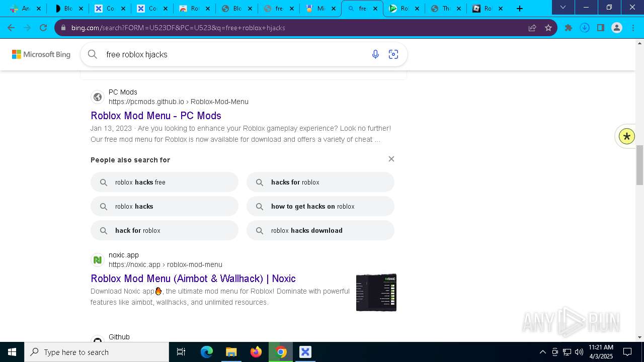Open the Windows Start menu
Viewport: 644px width, 362px height.
(12, 352)
